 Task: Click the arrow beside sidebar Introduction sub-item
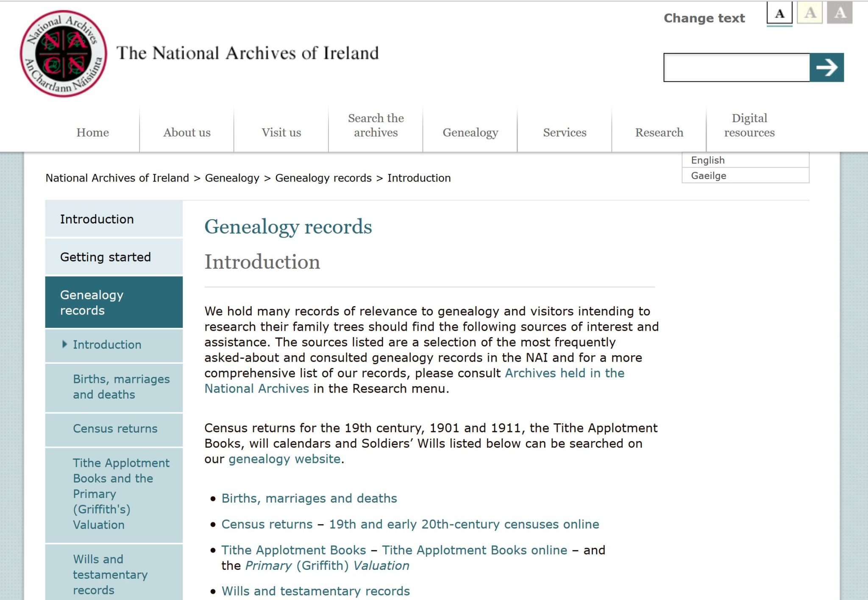point(64,344)
